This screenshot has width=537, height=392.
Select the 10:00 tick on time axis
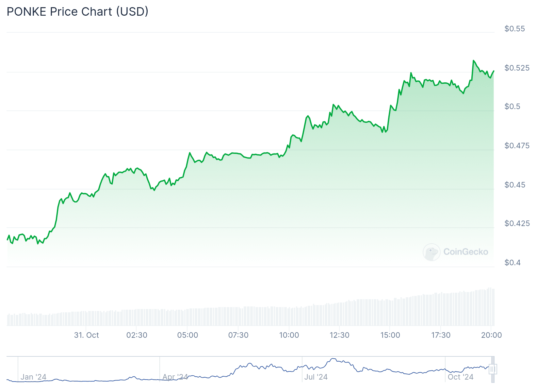pos(289,335)
